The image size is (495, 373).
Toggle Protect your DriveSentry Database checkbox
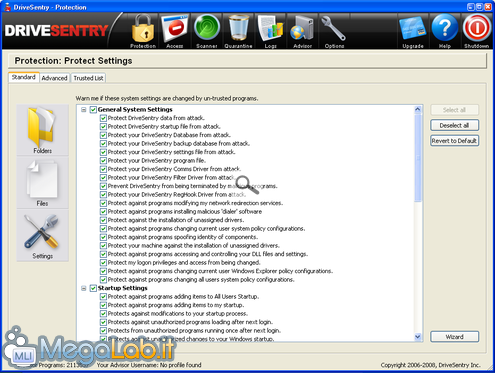click(x=103, y=135)
